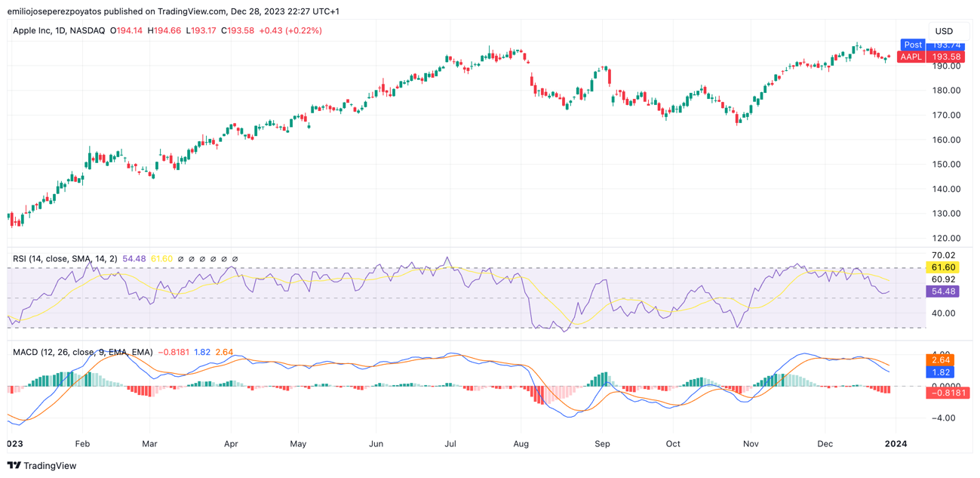Click the orange 2.64 MACD signal label

click(x=941, y=360)
